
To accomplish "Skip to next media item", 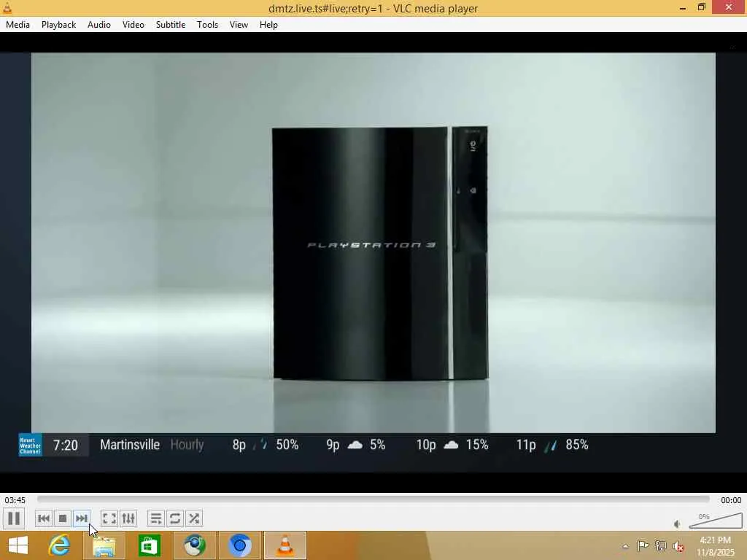I will pos(82,518).
